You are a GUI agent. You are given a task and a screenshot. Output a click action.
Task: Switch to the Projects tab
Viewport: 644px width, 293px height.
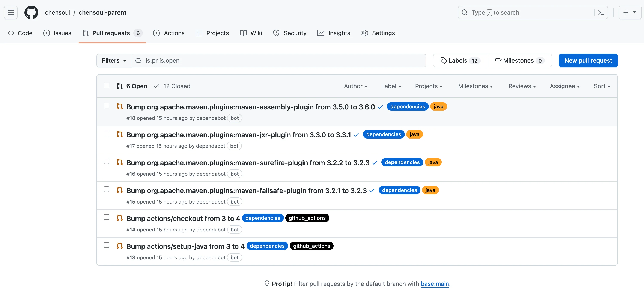[x=212, y=33]
